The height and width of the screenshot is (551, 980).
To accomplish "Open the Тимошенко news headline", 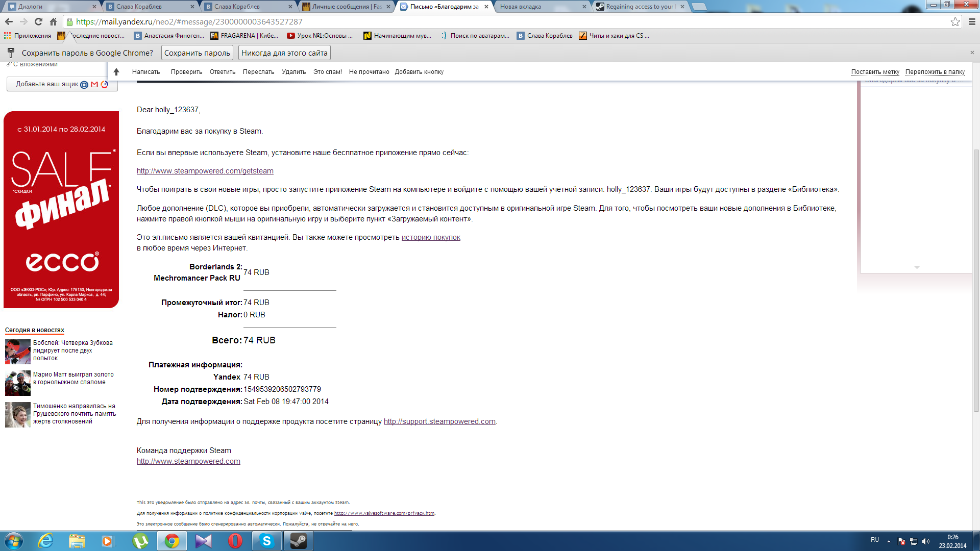I will click(x=75, y=414).
